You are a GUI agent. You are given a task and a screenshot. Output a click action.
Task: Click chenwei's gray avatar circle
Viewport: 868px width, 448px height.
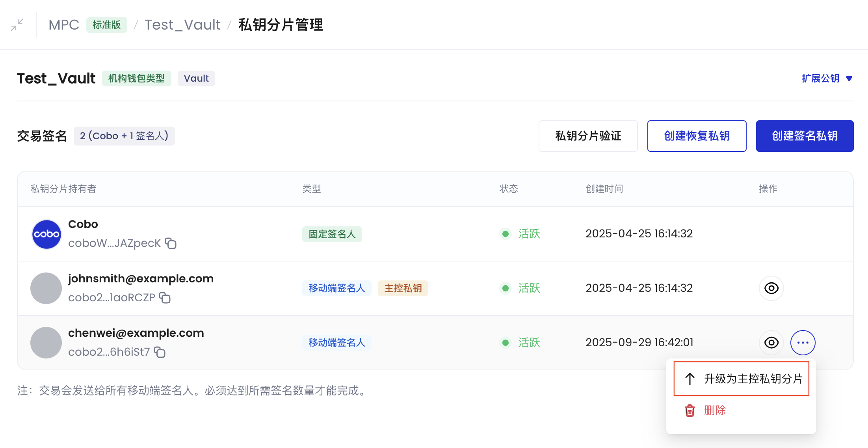(46, 343)
